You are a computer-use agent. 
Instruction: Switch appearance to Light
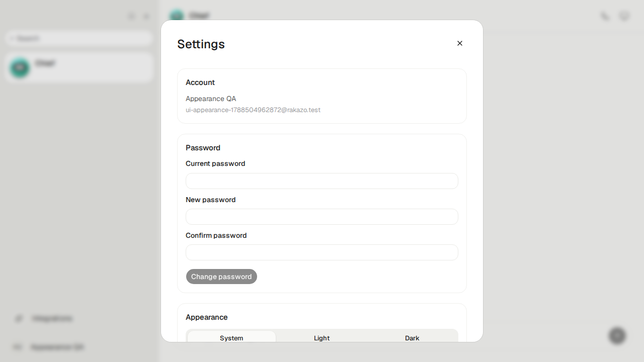tap(322, 337)
